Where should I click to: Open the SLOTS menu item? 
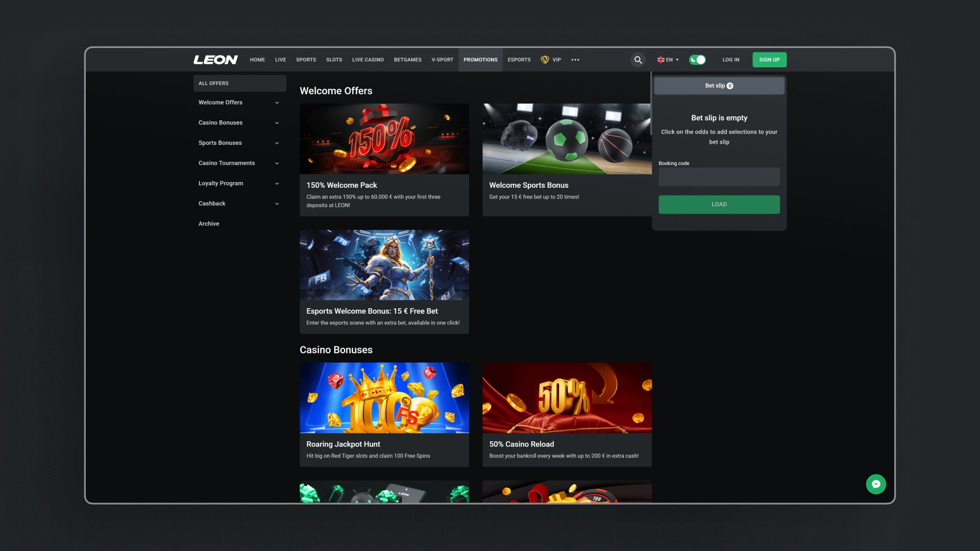(x=334, y=60)
